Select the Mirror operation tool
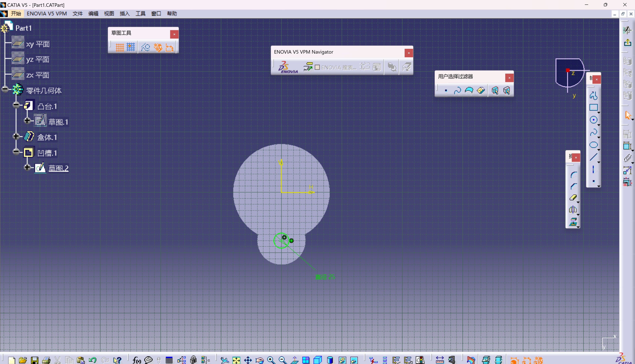Image resolution: width=635 pixels, height=364 pixels. coord(573,209)
